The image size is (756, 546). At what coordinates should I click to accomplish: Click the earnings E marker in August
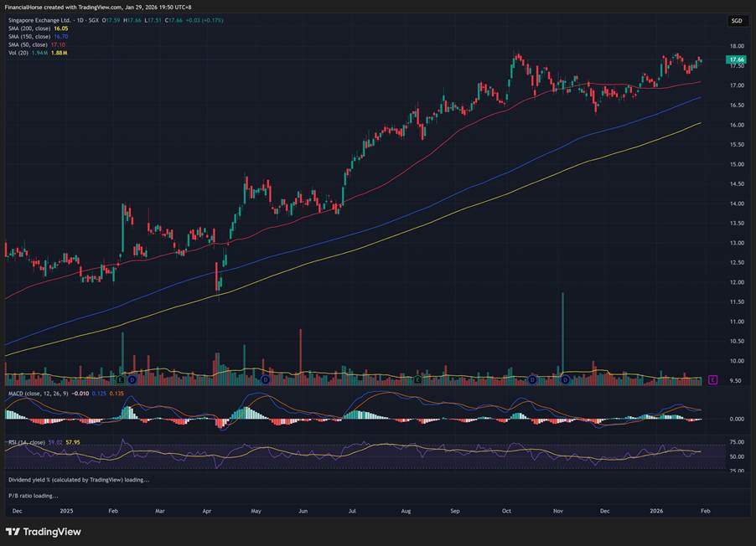(417, 380)
